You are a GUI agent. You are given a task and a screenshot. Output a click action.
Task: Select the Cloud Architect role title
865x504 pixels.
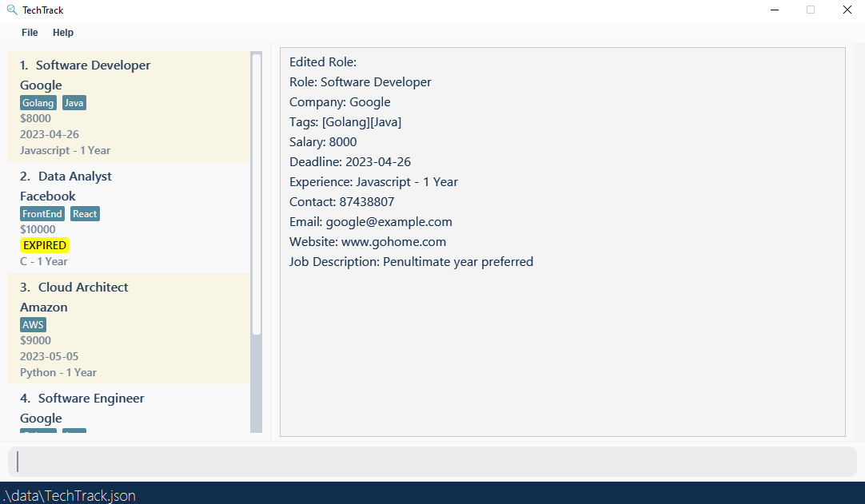pyautogui.click(x=83, y=288)
